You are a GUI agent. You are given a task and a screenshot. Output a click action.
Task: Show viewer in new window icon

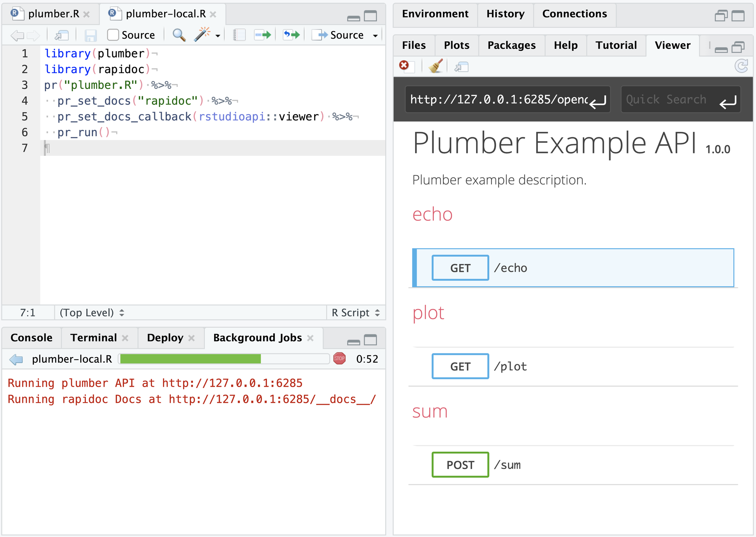[461, 67]
